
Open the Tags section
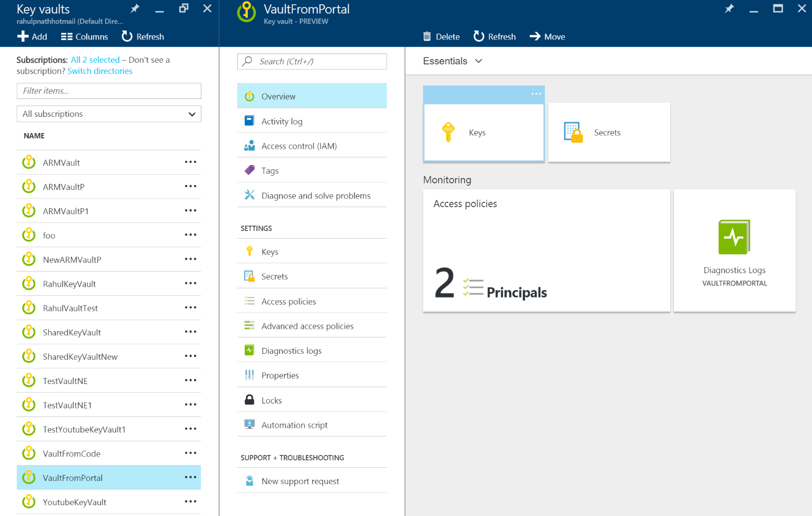312,171
